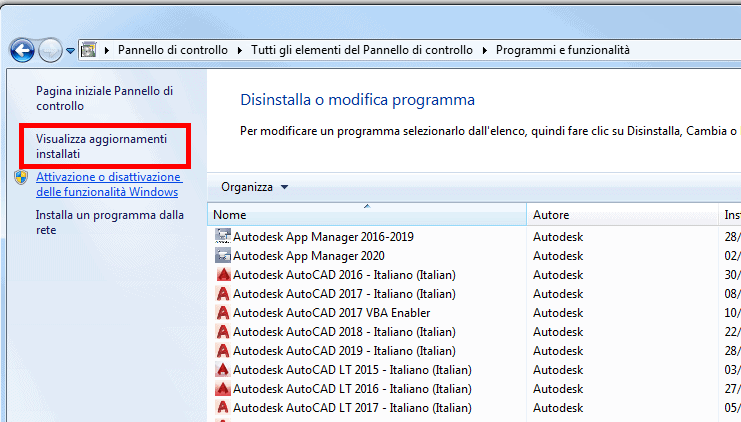Open the recent pages dropdown arrow

tap(70, 50)
